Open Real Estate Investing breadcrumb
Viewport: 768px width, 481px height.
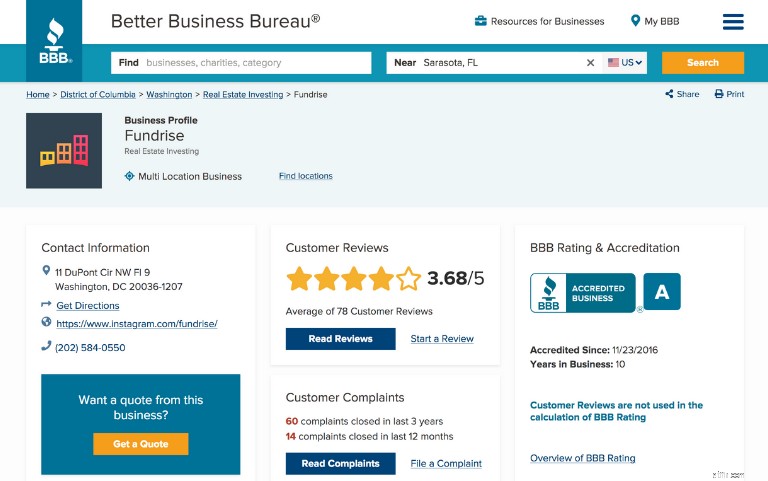pos(243,95)
